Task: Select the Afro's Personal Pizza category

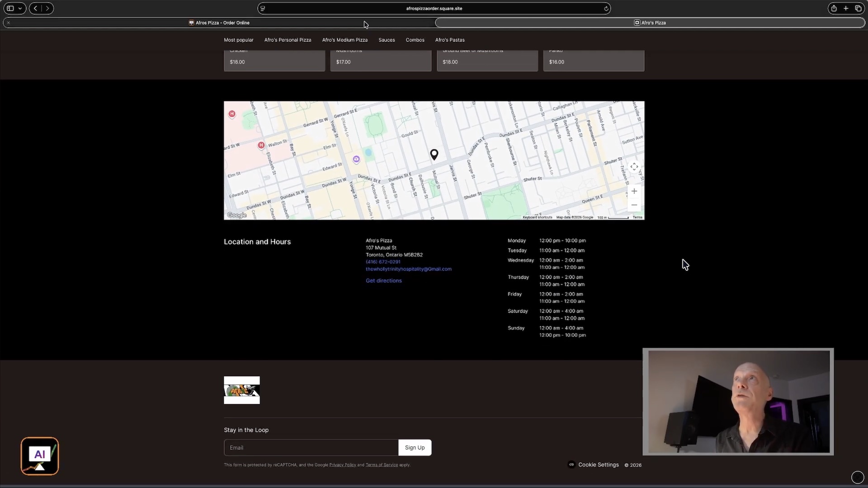Action: point(288,40)
